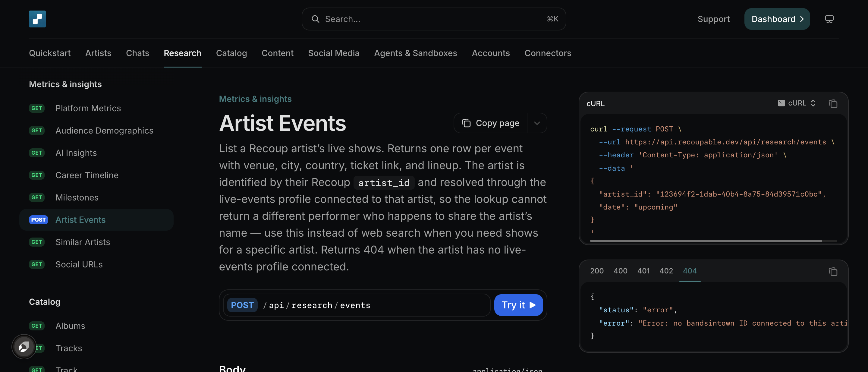Click the GET badge beside Social URLs
868x372 pixels.
(x=37, y=264)
